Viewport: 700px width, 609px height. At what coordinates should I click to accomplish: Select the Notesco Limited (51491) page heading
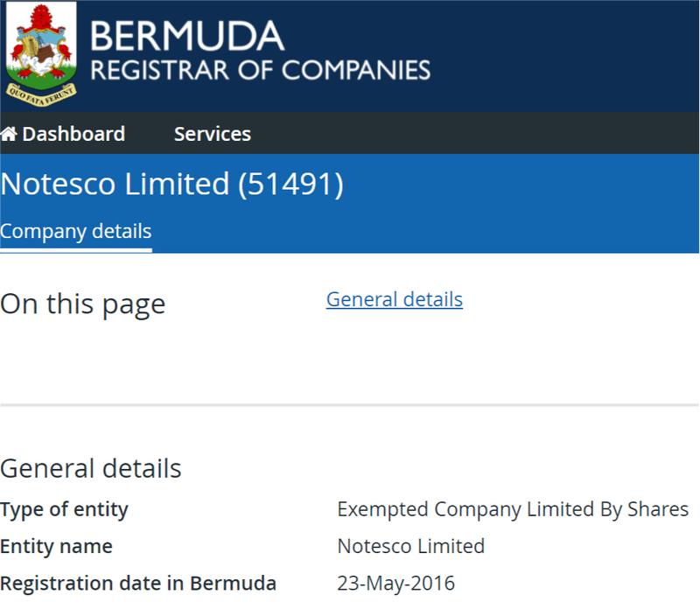[x=171, y=185]
